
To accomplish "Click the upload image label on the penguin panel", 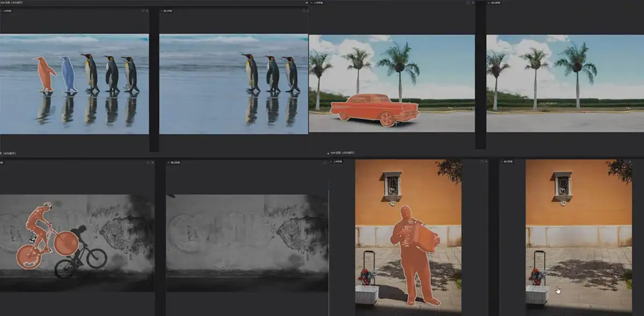I will (x=7, y=10).
